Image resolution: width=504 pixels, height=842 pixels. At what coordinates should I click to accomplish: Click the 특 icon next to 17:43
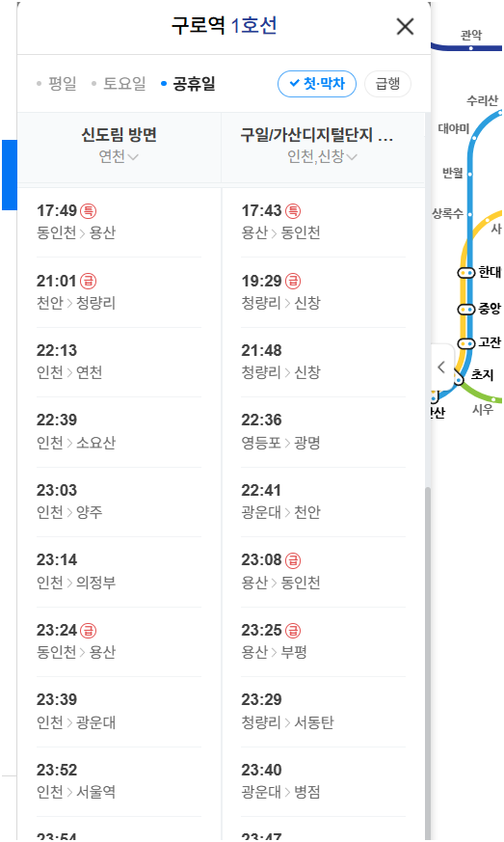(x=293, y=211)
